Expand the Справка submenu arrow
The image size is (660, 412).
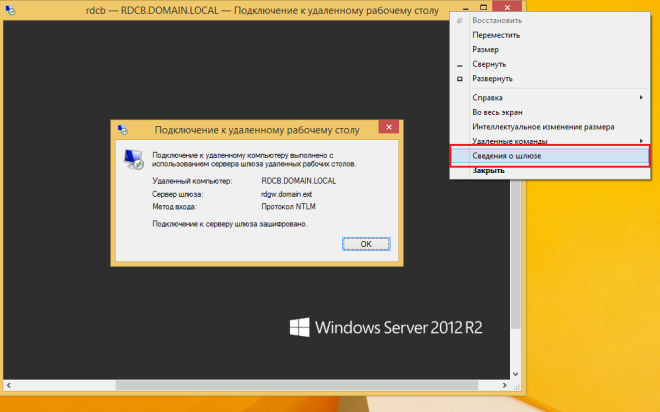[x=641, y=97]
